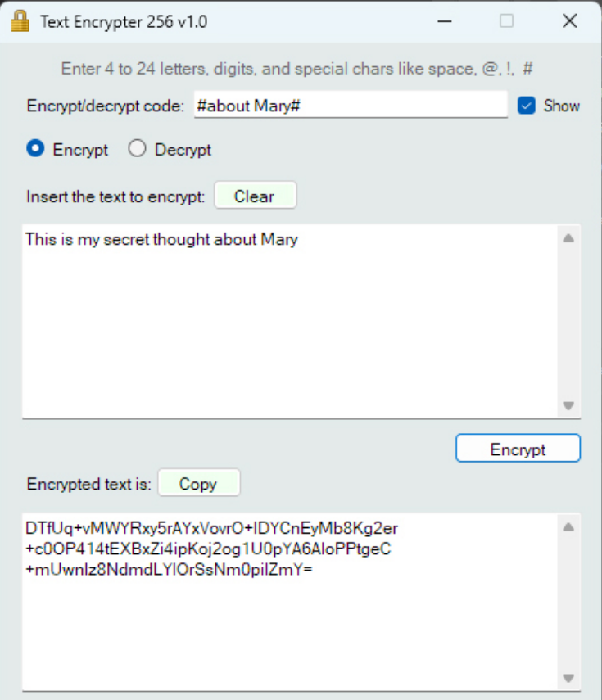Viewport: 602px width, 700px height.
Task: Select the Encrypt radio button
Action: [34, 149]
